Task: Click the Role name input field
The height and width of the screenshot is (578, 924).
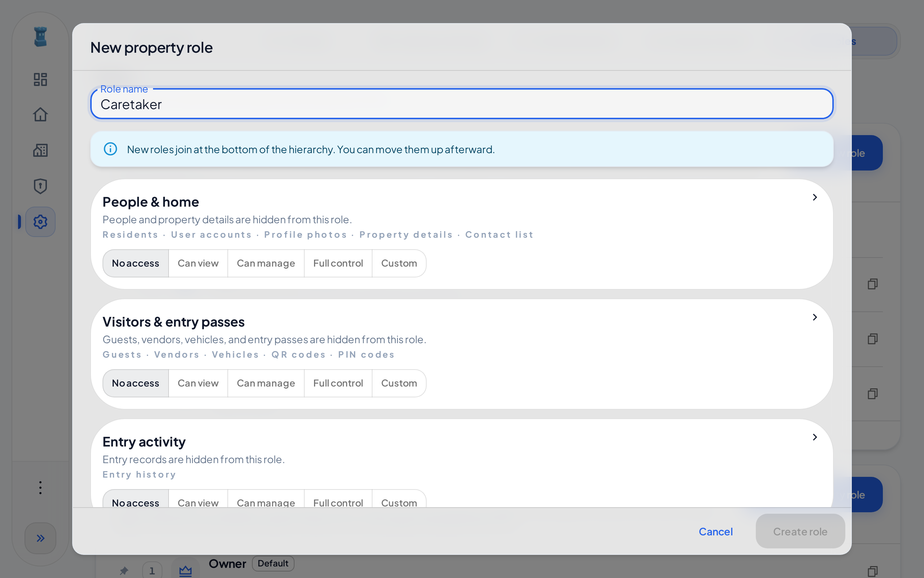Action: (x=462, y=104)
